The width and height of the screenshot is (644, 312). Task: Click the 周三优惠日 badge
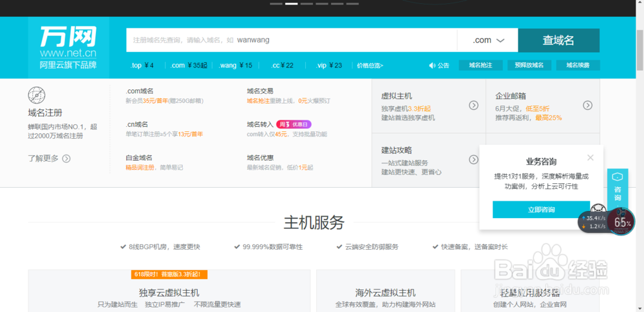[294, 124]
